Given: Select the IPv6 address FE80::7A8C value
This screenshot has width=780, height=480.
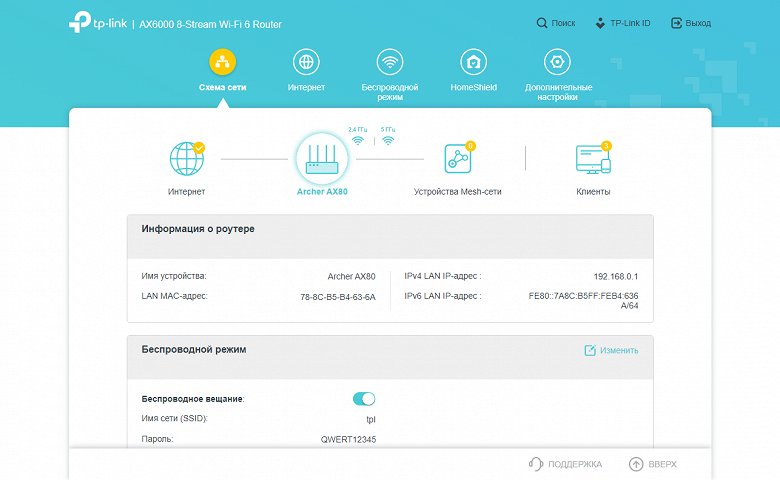Looking at the screenshot, I should coord(584,300).
